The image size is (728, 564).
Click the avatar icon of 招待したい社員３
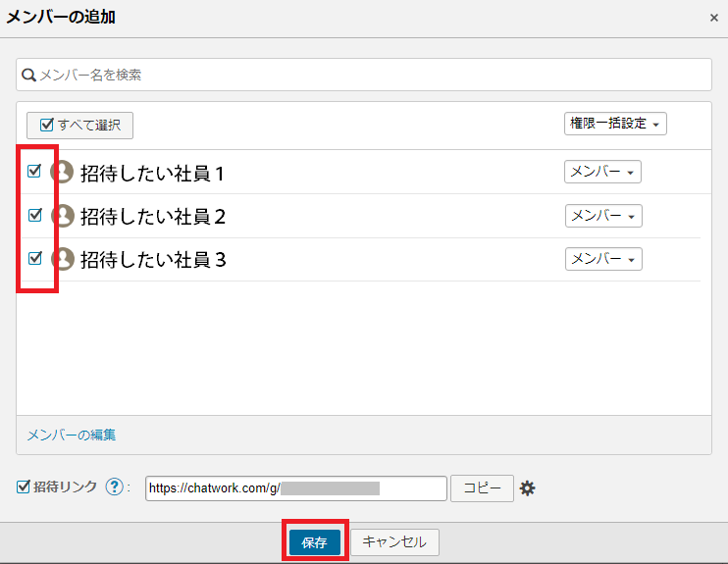coord(62,259)
